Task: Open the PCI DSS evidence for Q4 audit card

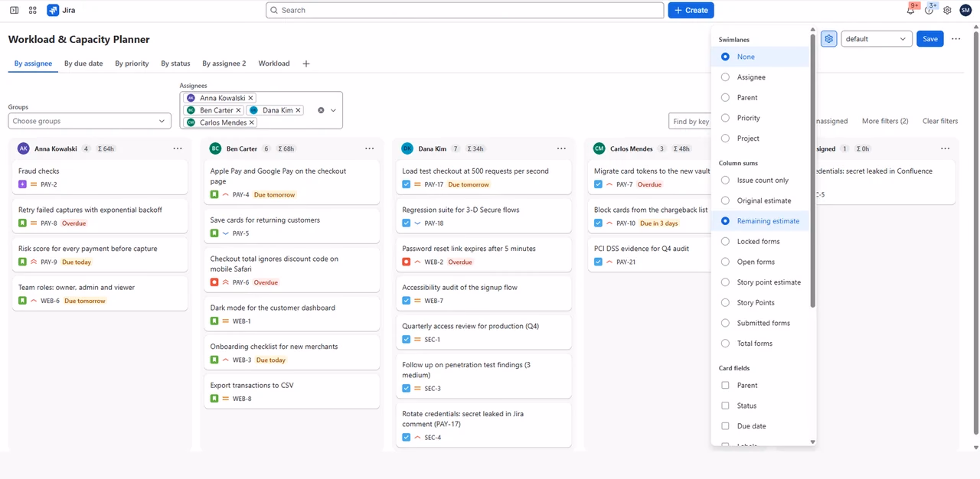Action: [x=650, y=255]
